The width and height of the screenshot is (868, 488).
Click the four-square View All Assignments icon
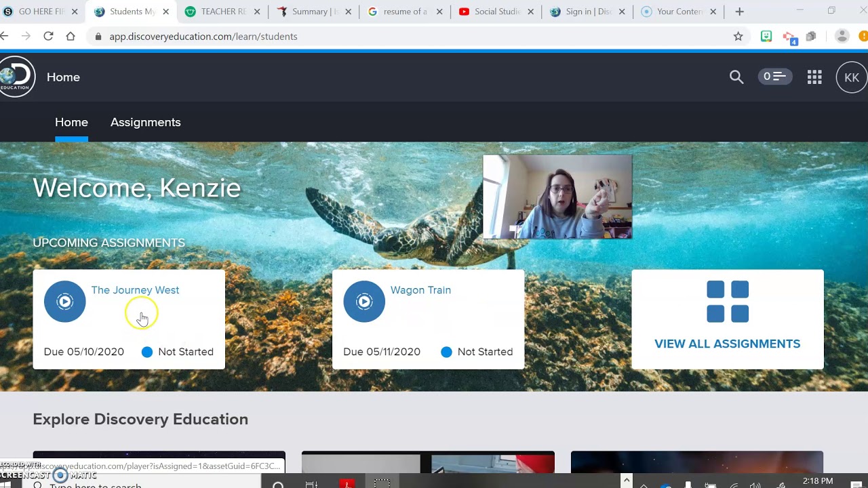tap(728, 302)
